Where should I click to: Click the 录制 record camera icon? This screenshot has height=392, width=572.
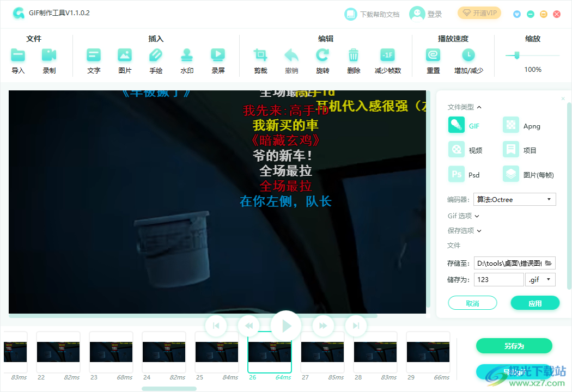(49, 55)
